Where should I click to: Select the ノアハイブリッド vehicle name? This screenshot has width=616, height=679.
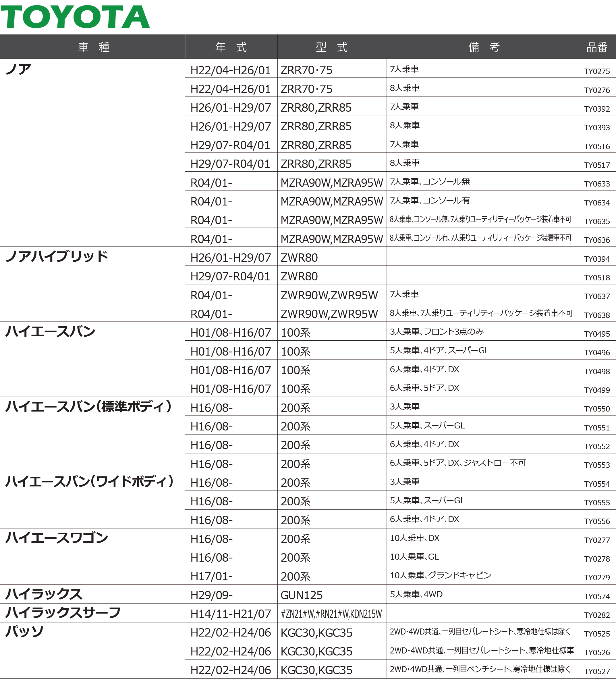pyautogui.click(x=57, y=256)
